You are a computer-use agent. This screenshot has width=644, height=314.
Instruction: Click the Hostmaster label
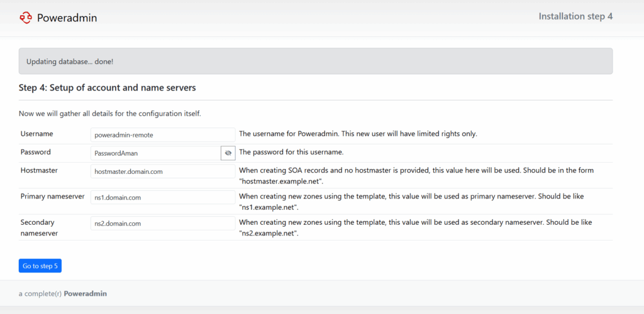tap(39, 170)
